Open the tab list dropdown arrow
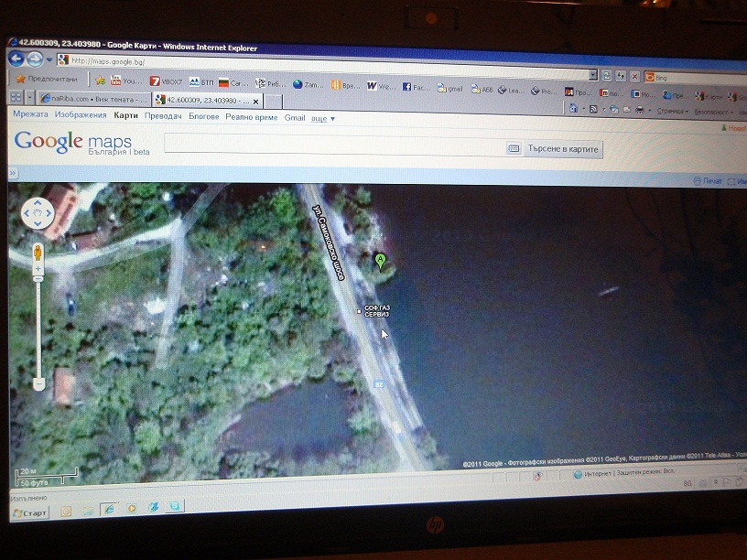Viewport: 747px width, 560px height. click(29, 98)
